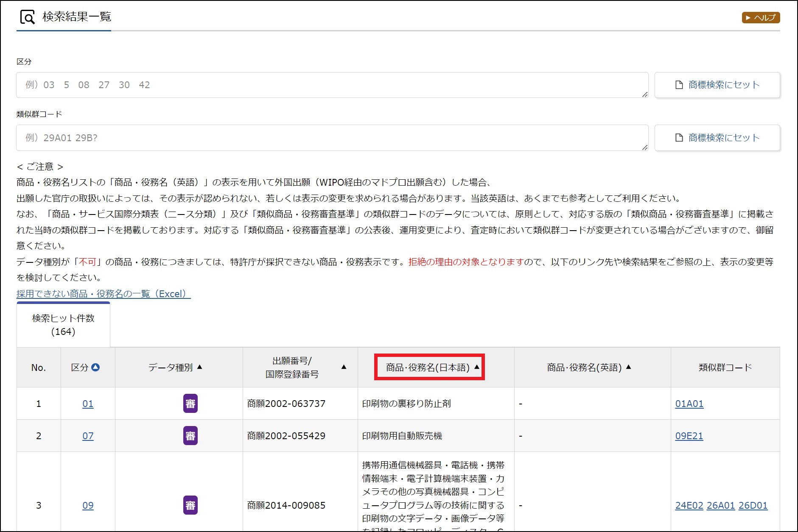Click 商標検索にセット next to 類似群コード field

717,138
